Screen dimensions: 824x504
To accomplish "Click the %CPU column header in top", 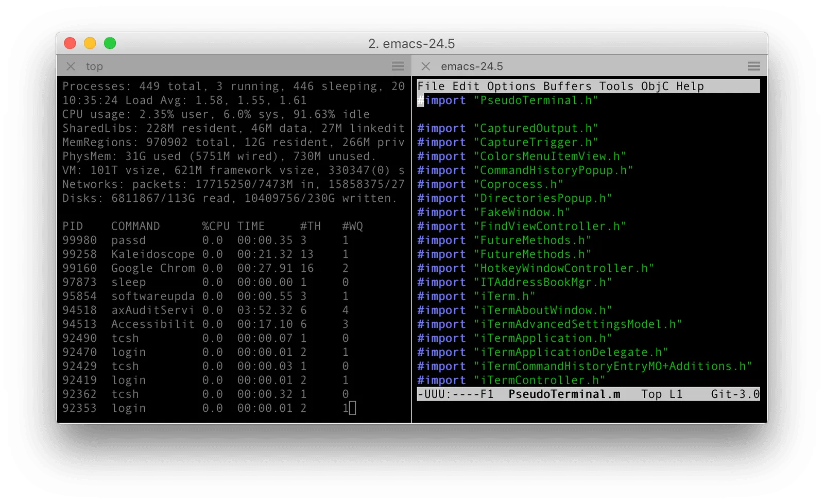I will pyautogui.click(x=216, y=227).
